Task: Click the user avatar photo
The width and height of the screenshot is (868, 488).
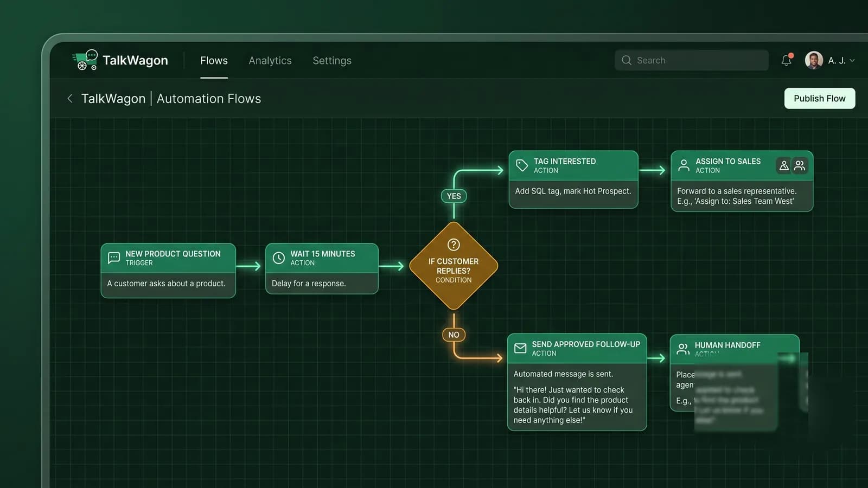Action: pos(814,60)
